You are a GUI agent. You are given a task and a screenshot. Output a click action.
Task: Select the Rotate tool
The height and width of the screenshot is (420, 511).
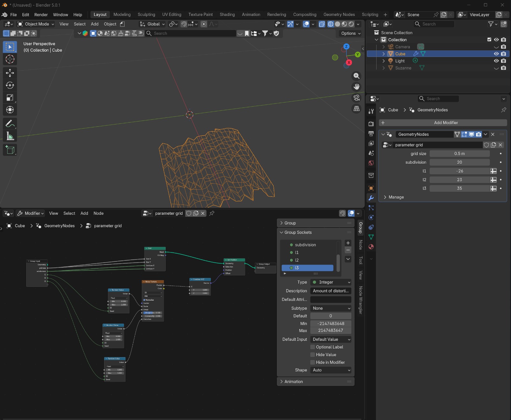(x=10, y=85)
